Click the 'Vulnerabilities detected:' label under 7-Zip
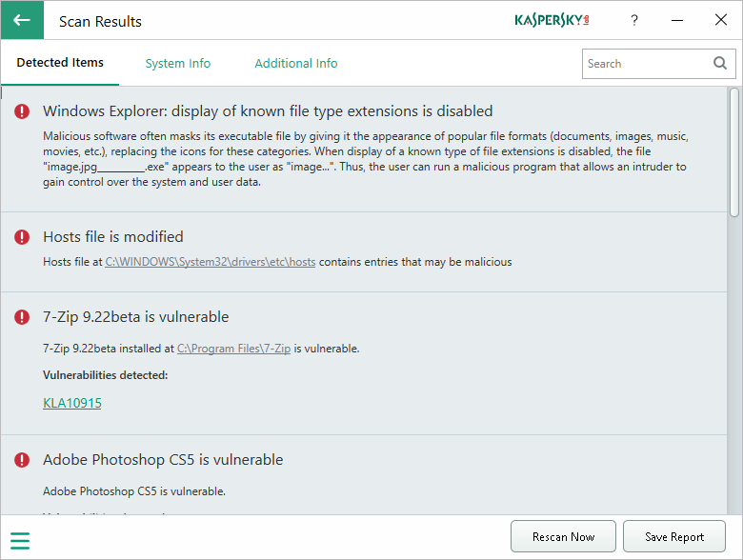The image size is (743, 560). tap(105, 375)
